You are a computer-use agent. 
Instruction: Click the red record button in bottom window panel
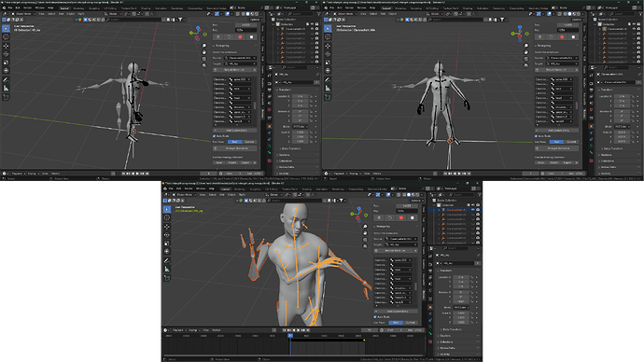401,218
